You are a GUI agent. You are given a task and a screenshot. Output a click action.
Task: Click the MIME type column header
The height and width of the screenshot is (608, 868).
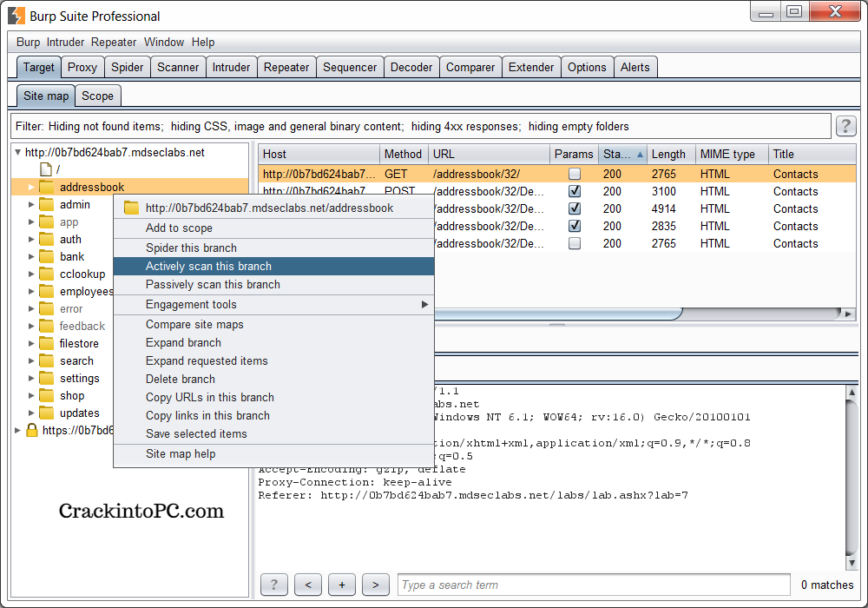[732, 154]
